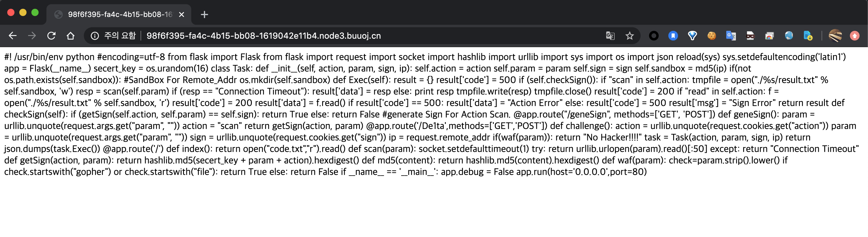
Task: Open the cookie editor extension
Action: [x=712, y=35]
